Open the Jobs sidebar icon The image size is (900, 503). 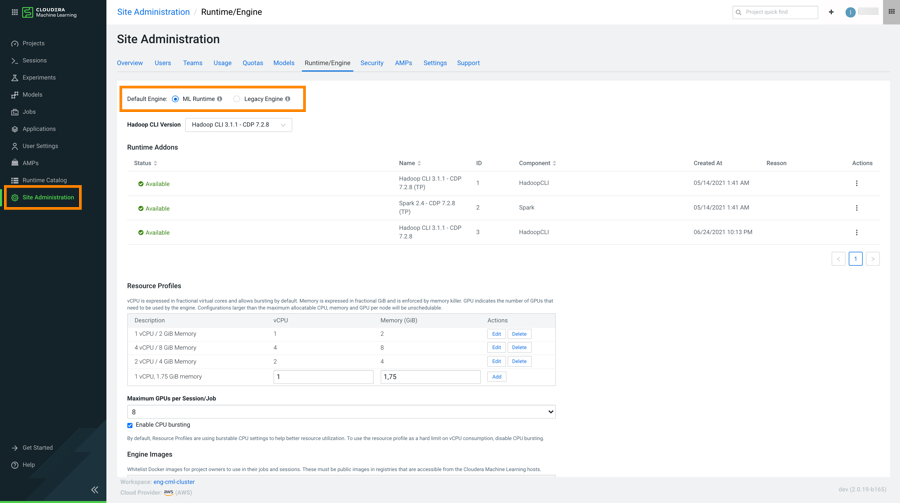click(15, 112)
